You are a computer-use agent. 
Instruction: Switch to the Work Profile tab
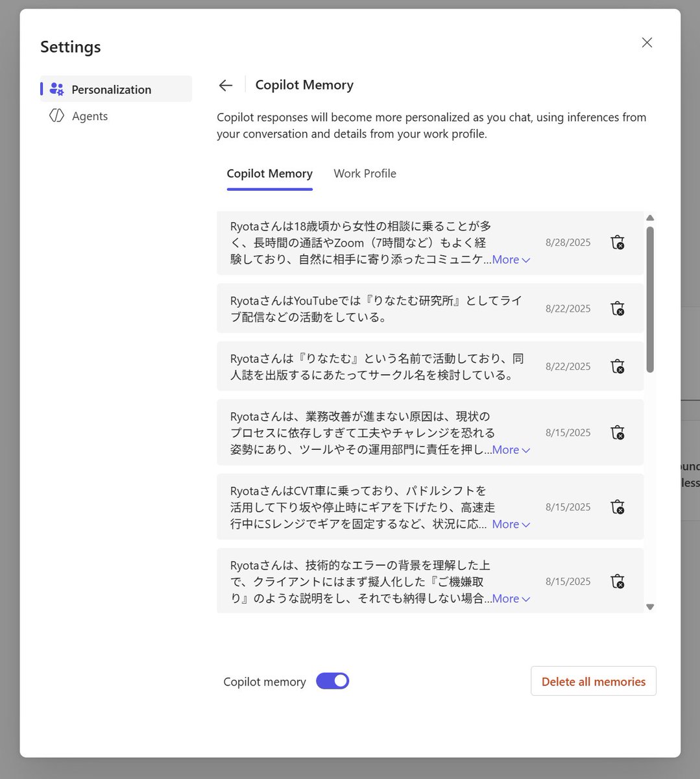[365, 173]
